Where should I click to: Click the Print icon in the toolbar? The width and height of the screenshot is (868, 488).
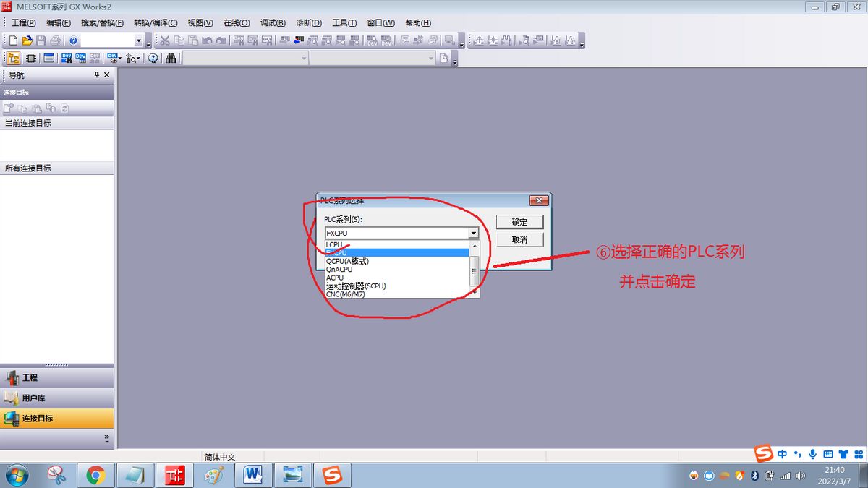[56, 41]
